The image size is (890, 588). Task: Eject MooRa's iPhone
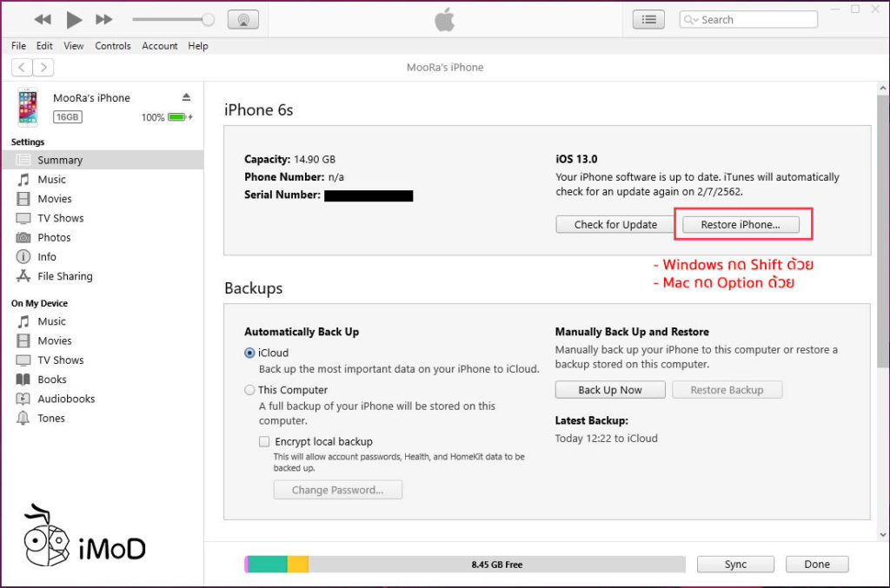(186, 97)
